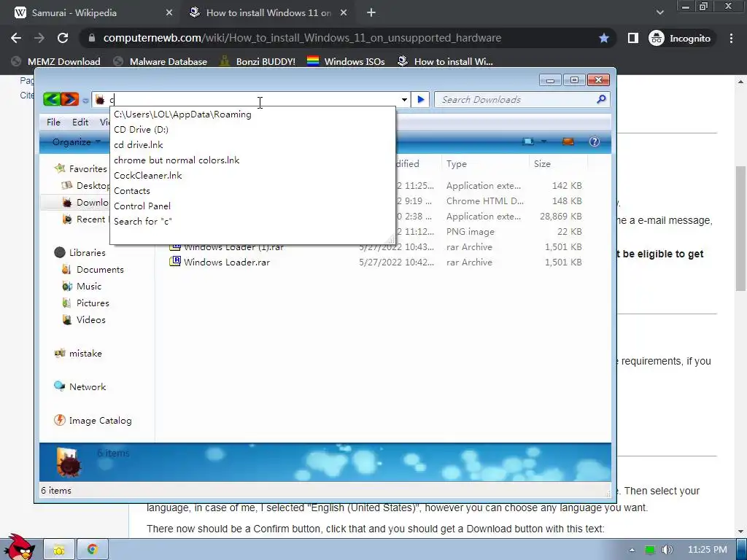
Task: Click the search magnifier icon
Action: [601, 99]
